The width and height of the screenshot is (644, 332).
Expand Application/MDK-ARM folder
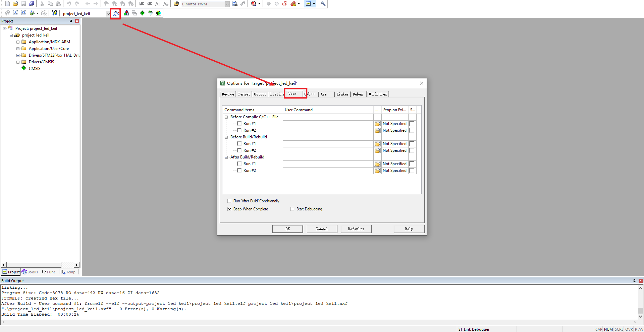[x=18, y=42]
